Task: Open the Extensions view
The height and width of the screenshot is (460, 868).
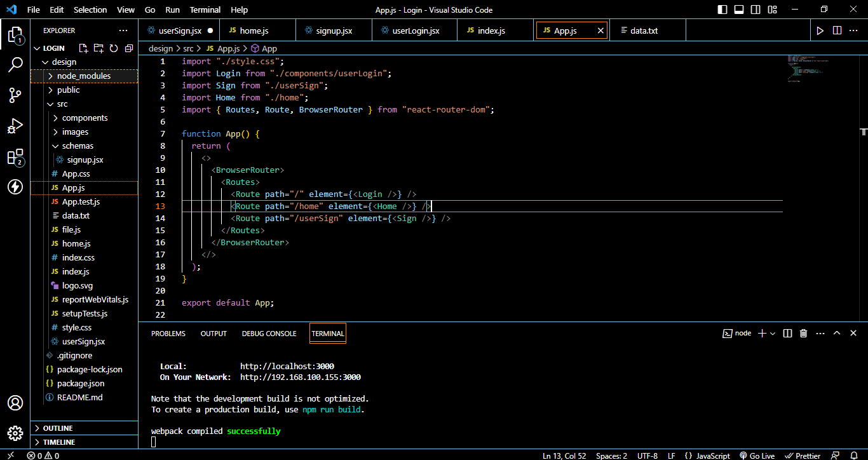Action: point(15,157)
